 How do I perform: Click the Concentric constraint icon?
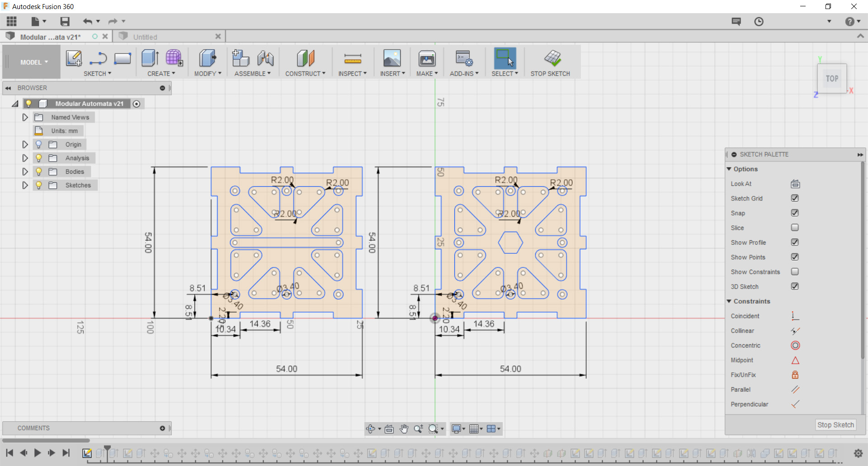(795, 346)
